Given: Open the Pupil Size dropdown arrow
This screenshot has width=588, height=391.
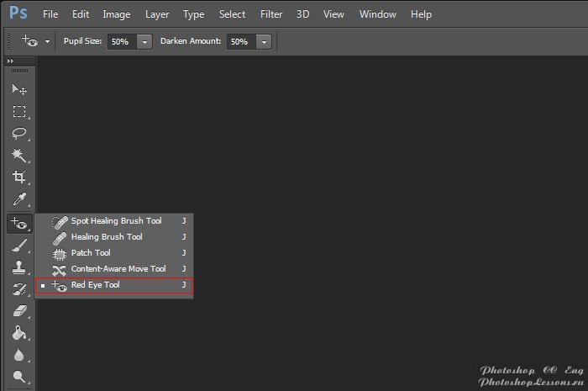Looking at the screenshot, I should point(145,41).
